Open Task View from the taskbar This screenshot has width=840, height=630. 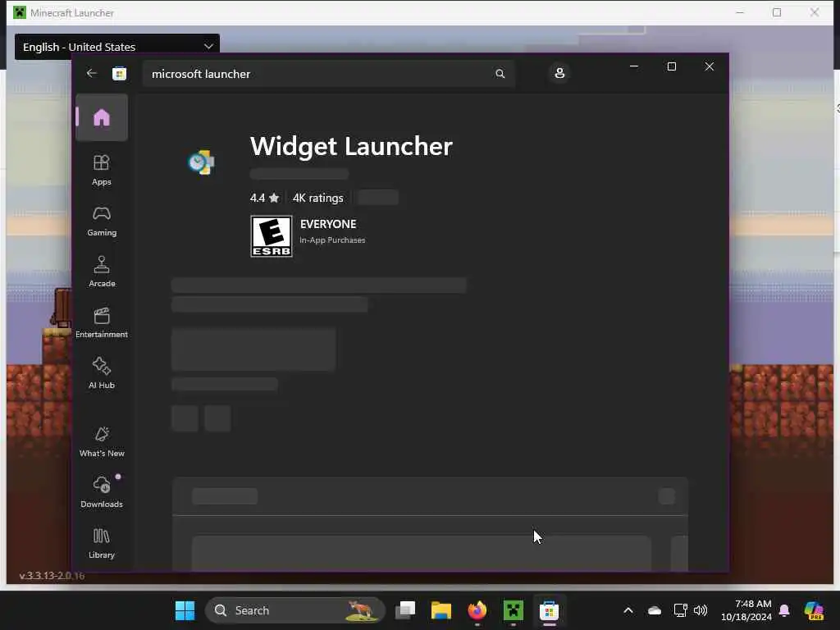tap(405, 610)
